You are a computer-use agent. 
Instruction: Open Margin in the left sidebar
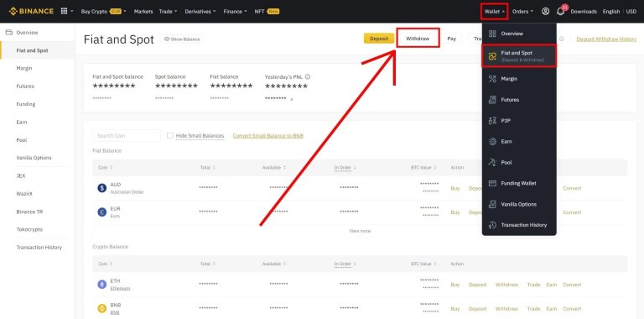[x=24, y=68]
